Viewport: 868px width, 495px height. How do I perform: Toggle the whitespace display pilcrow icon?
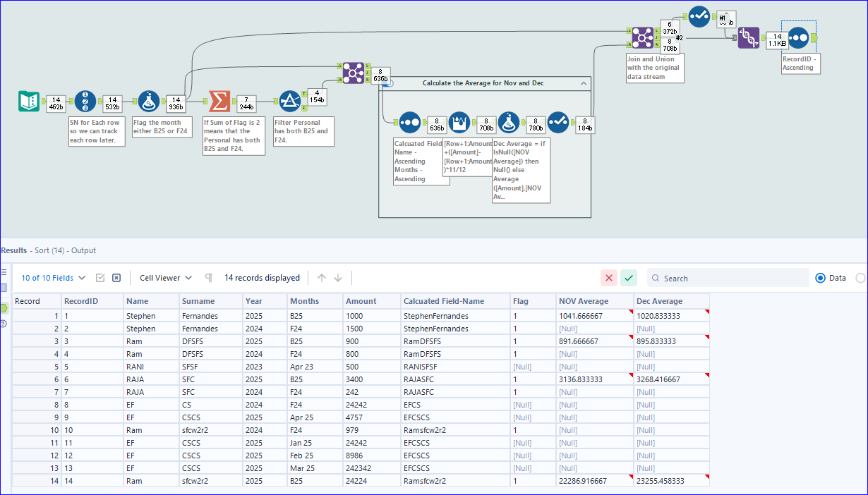[209, 278]
